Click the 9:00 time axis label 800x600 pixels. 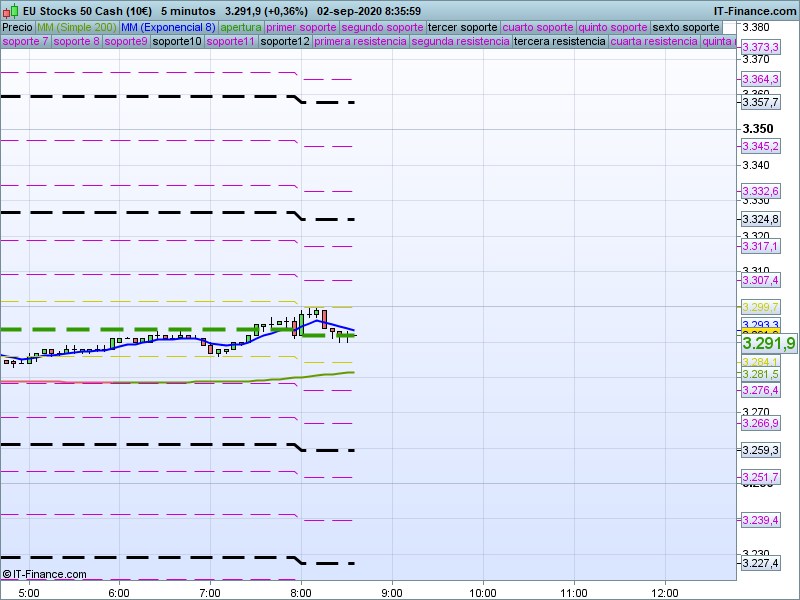coord(392,593)
